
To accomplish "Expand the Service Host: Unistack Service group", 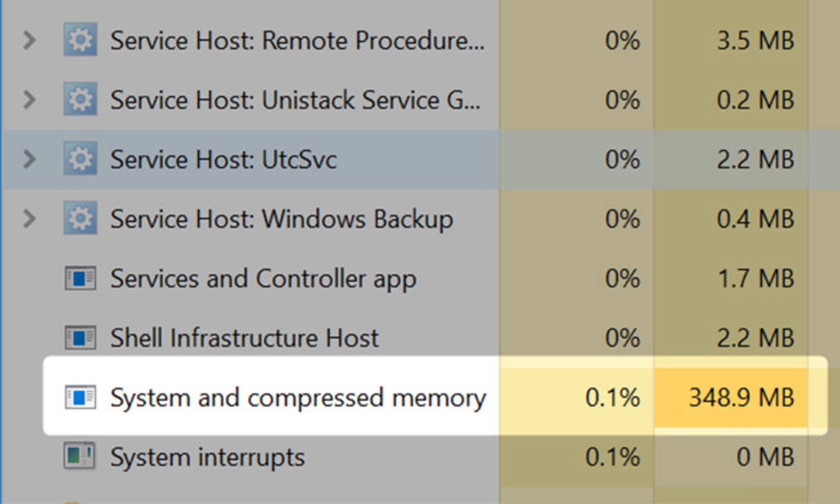I will pyautogui.click(x=29, y=100).
